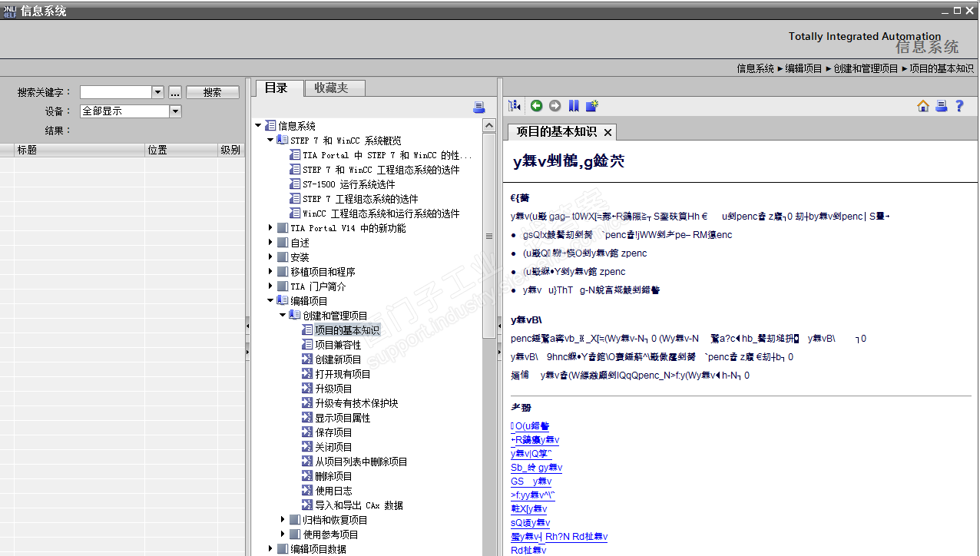Screen dimensions: 980x556
Task: Click the 关闭项目 topic icon
Action: tap(307, 447)
